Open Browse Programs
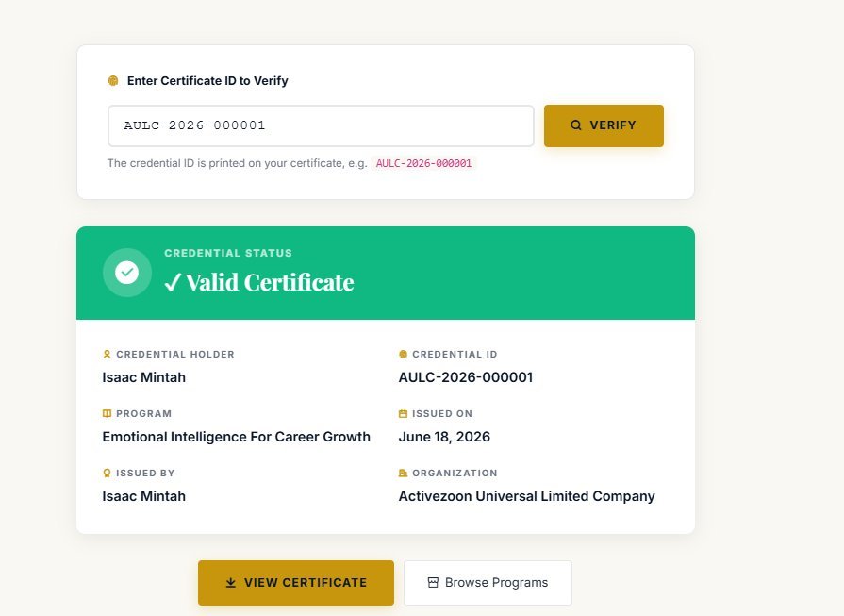844x616 pixels. point(488,583)
